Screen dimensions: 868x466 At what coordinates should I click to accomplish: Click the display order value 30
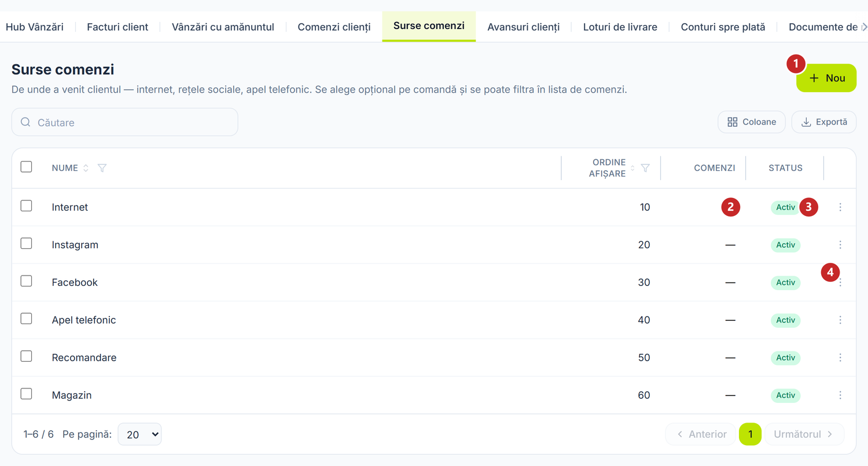[643, 282]
